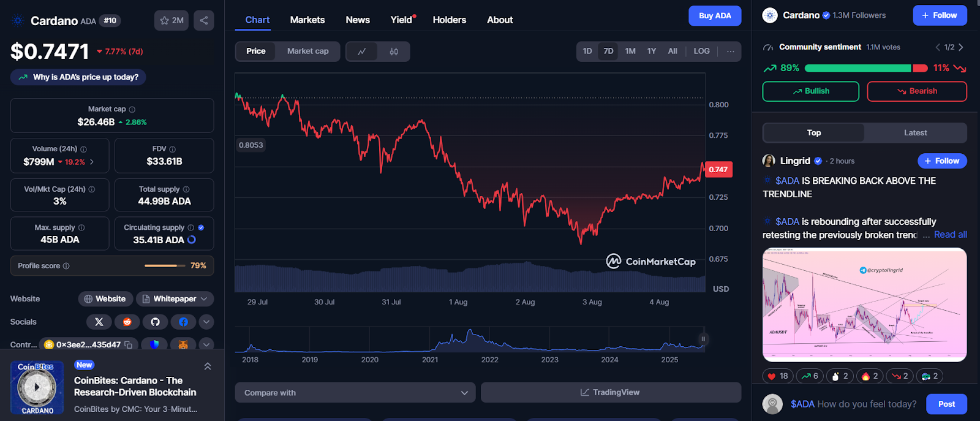Go to next community sentiment page
Screen dimensions: 980x421
(961, 47)
